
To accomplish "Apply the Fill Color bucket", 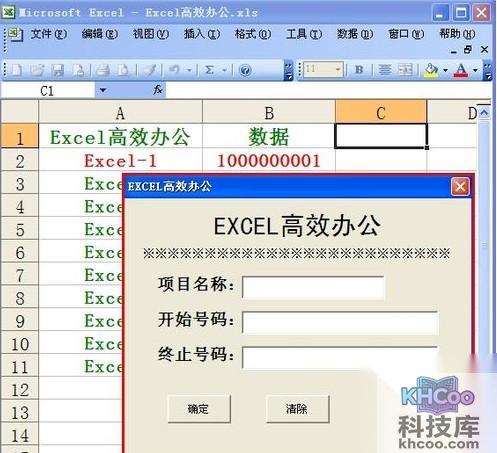I will (x=431, y=70).
